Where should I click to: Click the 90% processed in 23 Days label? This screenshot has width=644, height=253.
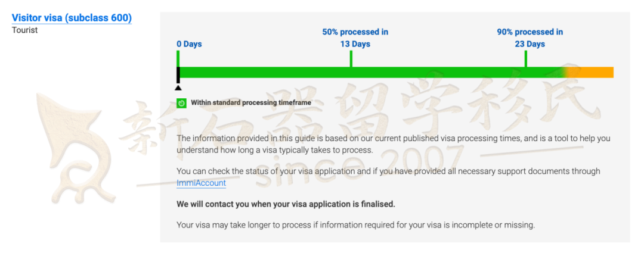530,38
